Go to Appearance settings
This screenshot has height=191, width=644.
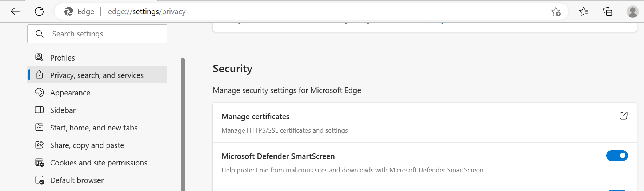(x=70, y=93)
